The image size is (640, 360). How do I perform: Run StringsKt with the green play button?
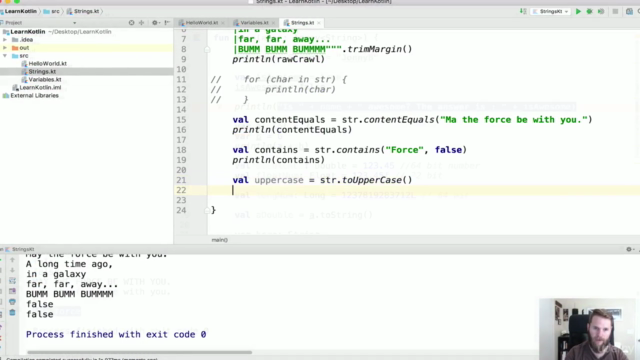tap(578, 12)
